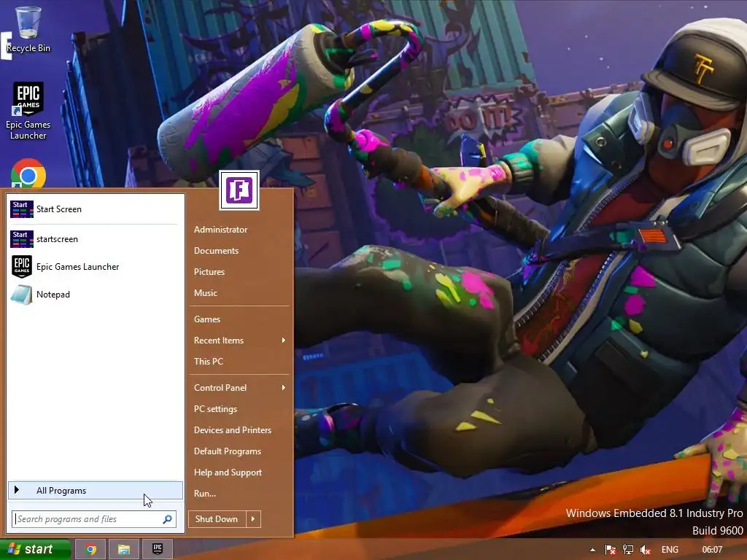Click the Notepad icon in Start menu
The image size is (747, 560).
pyautogui.click(x=22, y=295)
